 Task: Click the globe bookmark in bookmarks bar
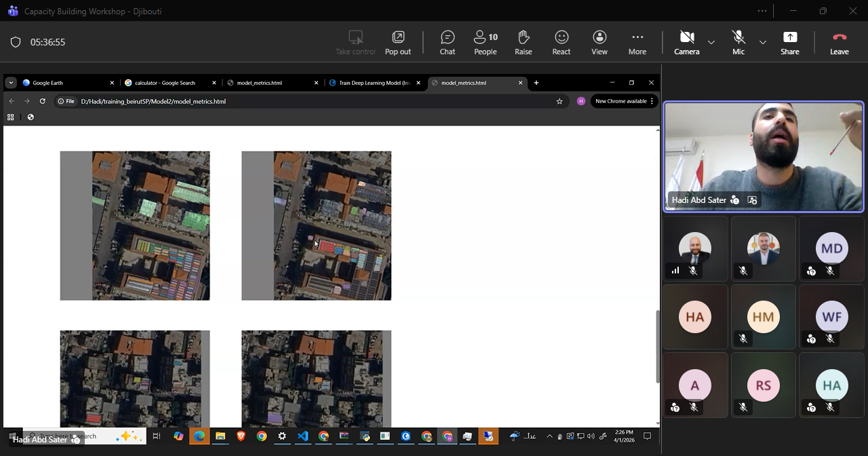(x=31, y=117)
